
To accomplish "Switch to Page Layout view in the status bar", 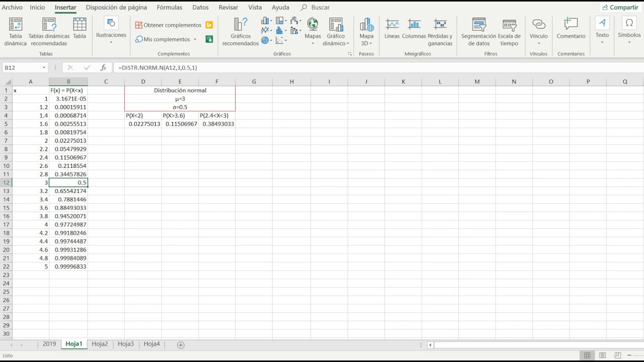I will pyautogui.click(x=602, y=355).
